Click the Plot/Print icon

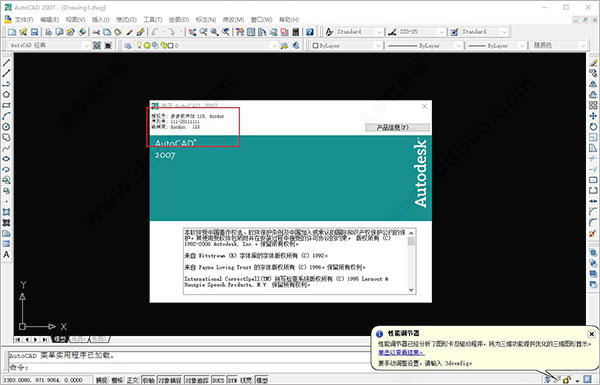click(x=48, y=32)
